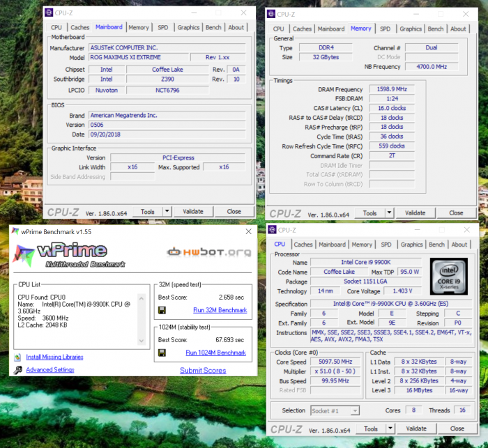Click Multiplier value x 51.0
This screenshot has height=448, width=488.
[335, 371]
